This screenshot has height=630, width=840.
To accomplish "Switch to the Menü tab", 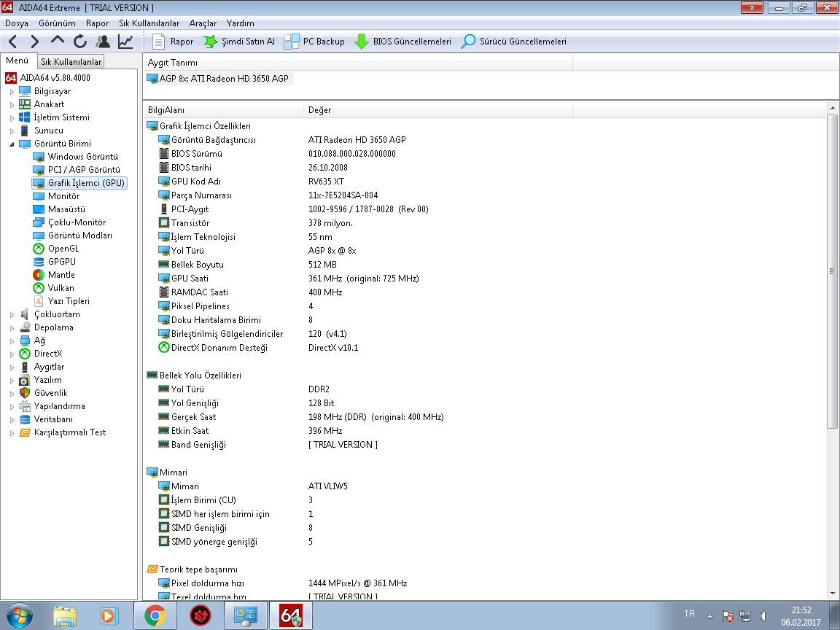I will (x=17, y=61).
